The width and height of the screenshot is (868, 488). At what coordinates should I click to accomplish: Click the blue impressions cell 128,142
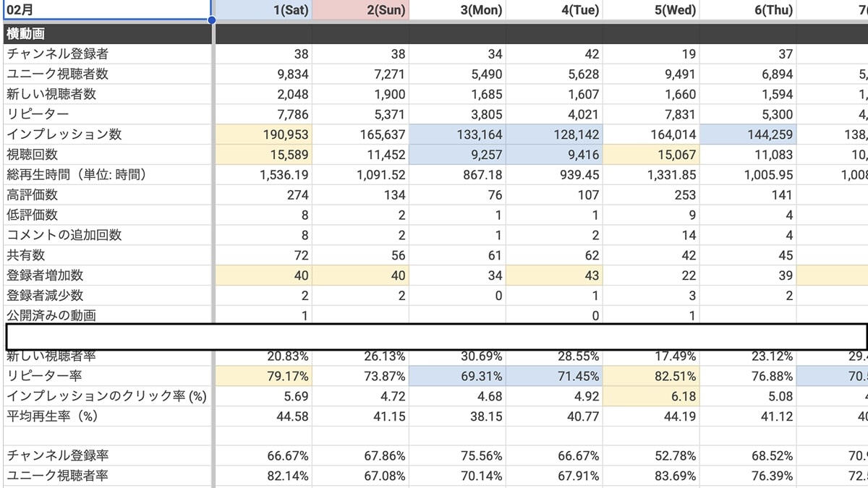(555, 134)
